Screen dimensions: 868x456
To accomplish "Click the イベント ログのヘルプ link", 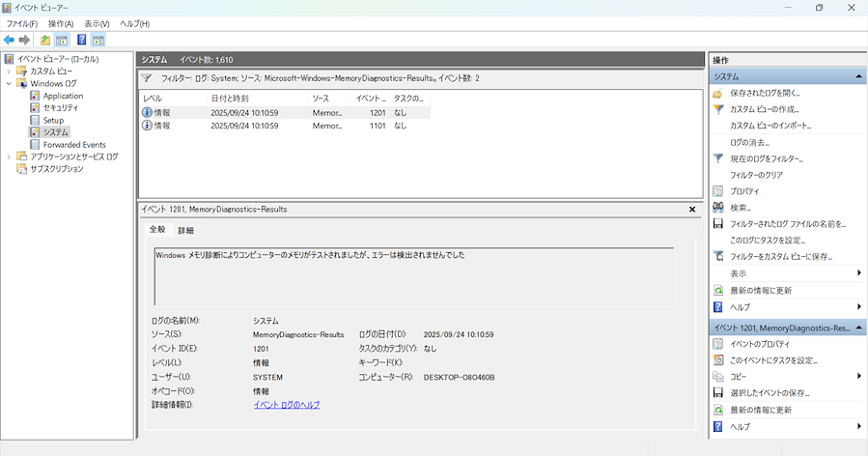I will click(286, 405).
